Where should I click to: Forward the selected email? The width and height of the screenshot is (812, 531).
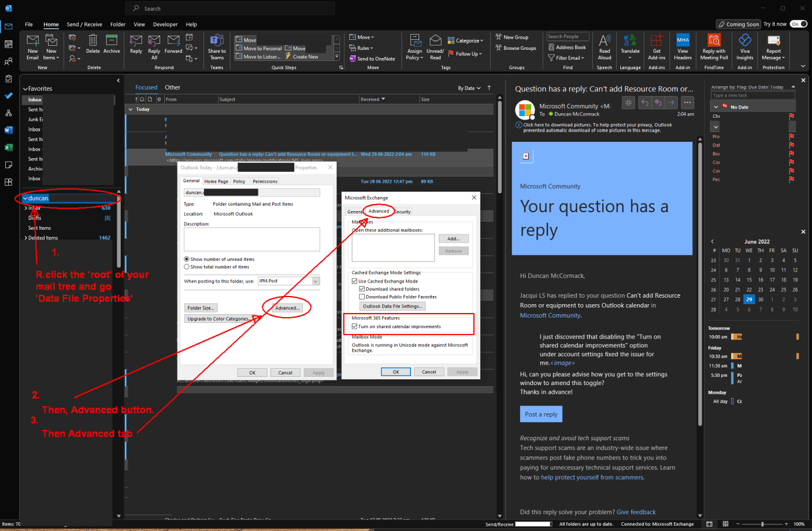coord(174,43)
